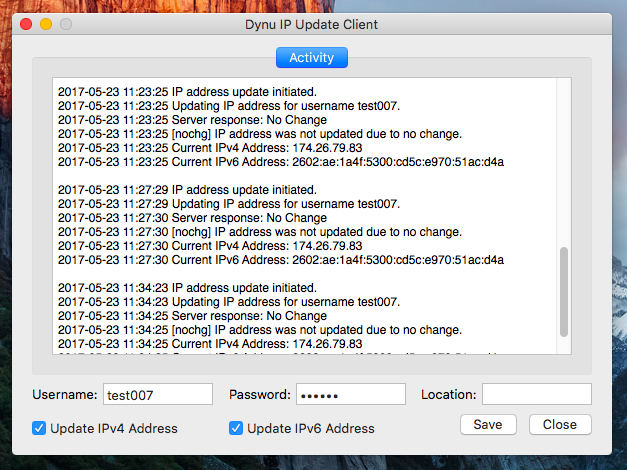The height and width of the screenshot is (470, 627).
Task: Click the 'Username:' label
Action: pos(65,395)
